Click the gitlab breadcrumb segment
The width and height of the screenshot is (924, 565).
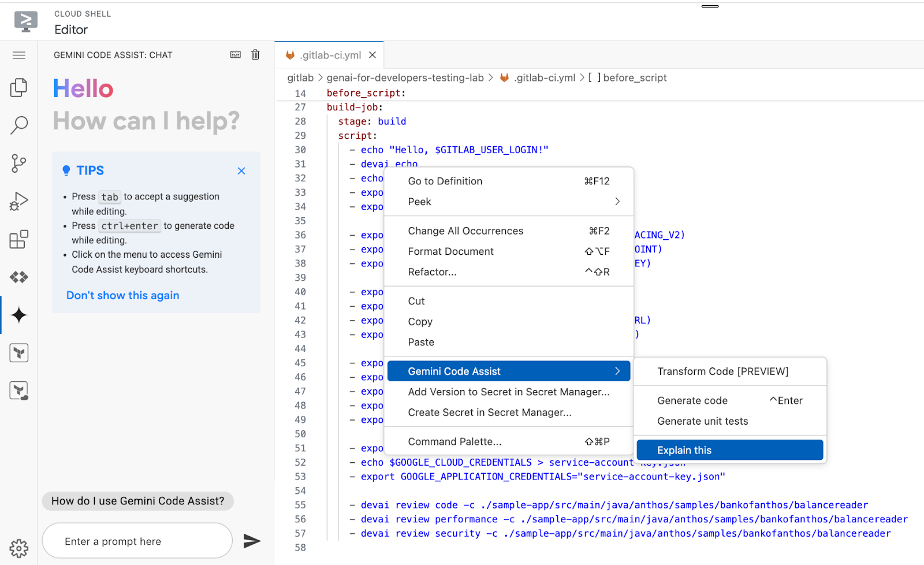click(x=300, y=77)
